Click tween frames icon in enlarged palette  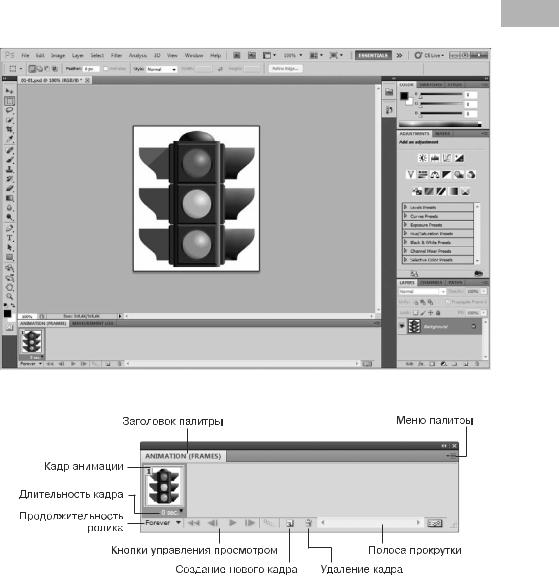pos(268,523)
